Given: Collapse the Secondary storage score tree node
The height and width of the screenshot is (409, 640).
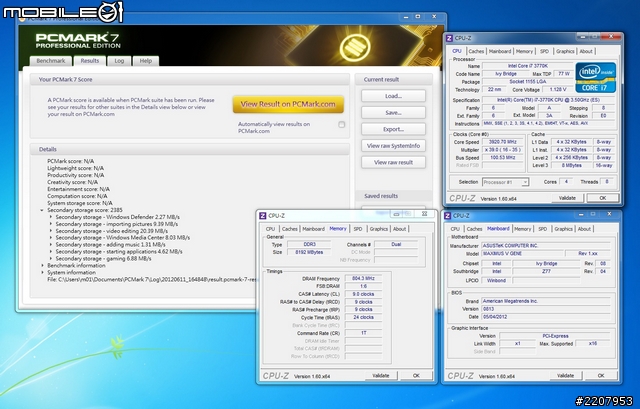Looking at the screenshot, I should coord(42,210).
